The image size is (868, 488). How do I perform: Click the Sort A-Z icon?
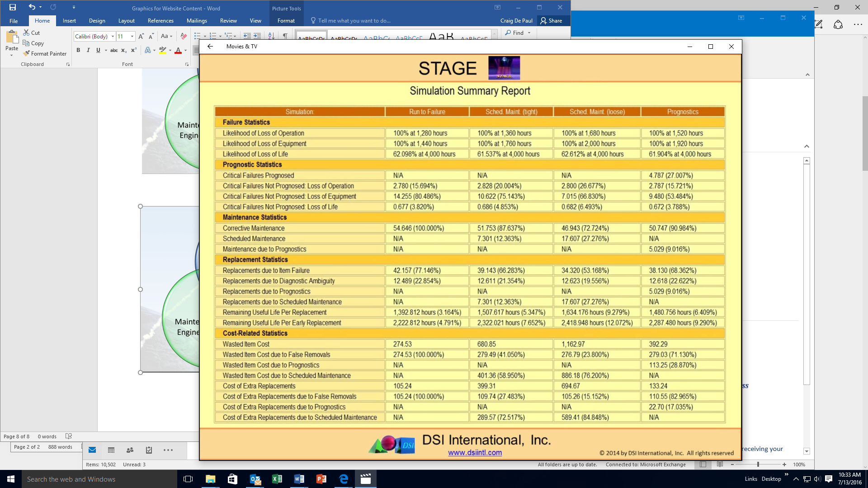(x=271, y=36)
